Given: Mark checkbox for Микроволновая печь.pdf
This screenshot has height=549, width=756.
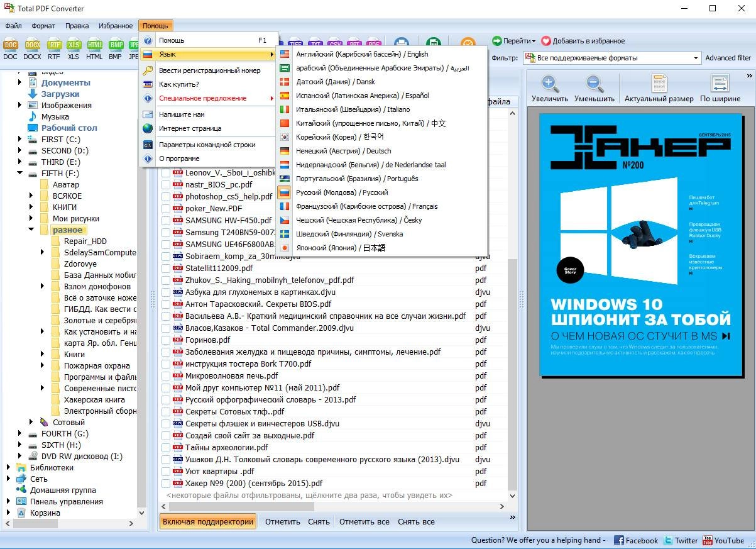Looking at the screenshot, I should [x=166, y=376].
